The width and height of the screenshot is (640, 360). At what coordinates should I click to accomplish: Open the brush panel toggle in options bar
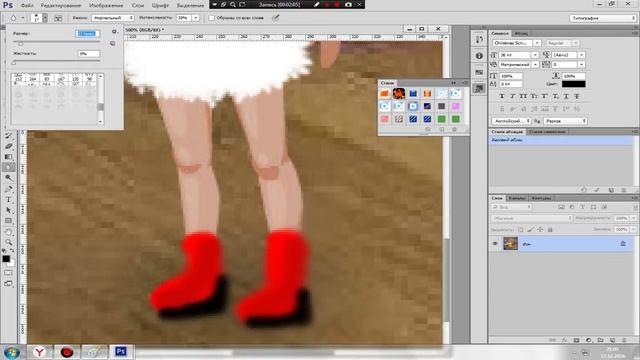pos(58,18)
